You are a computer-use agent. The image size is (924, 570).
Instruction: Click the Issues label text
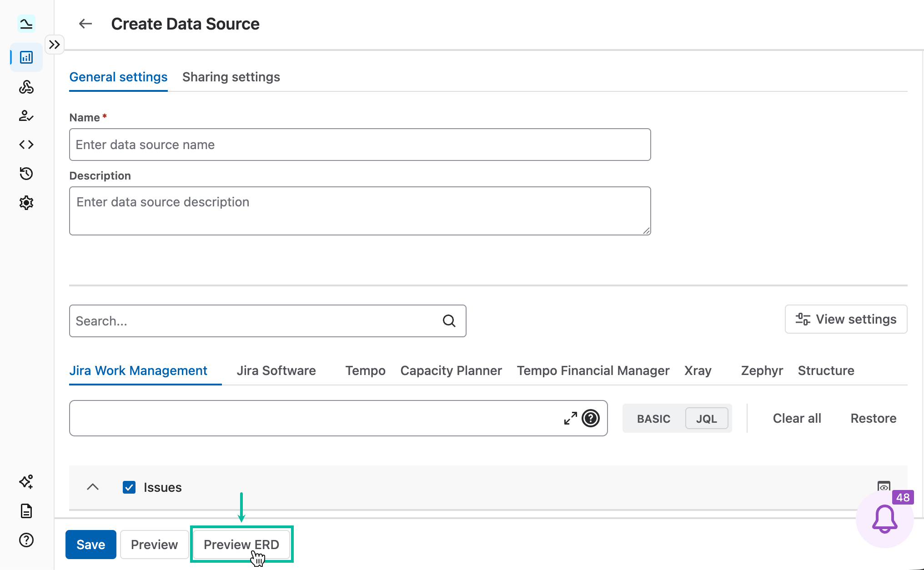[x=162, y=487]
